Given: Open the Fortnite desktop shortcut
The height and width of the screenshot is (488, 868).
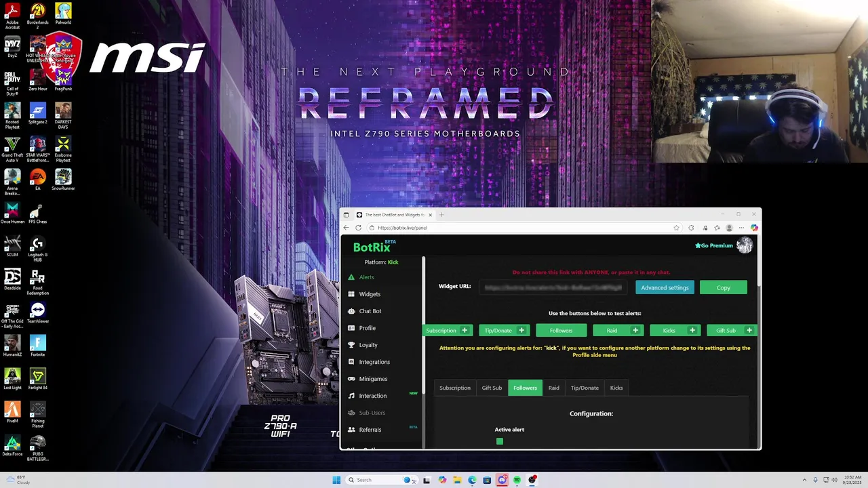Looking at the screenshot, I should 37,346.
